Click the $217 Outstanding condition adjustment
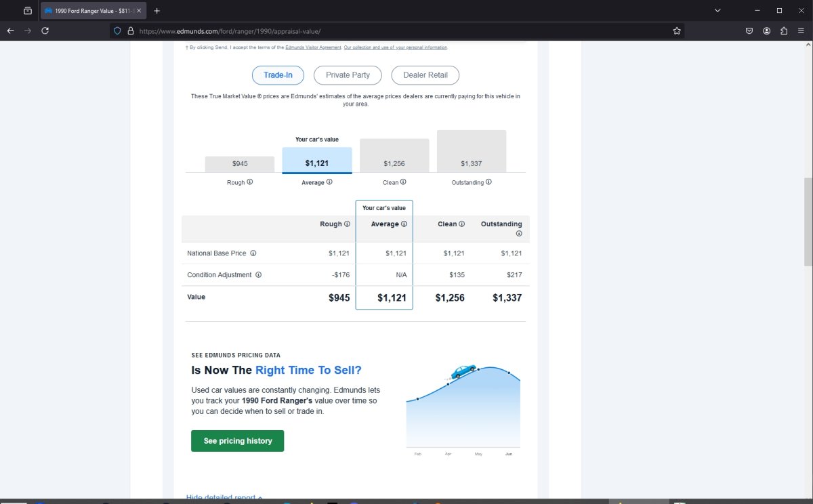 [514, 275]
